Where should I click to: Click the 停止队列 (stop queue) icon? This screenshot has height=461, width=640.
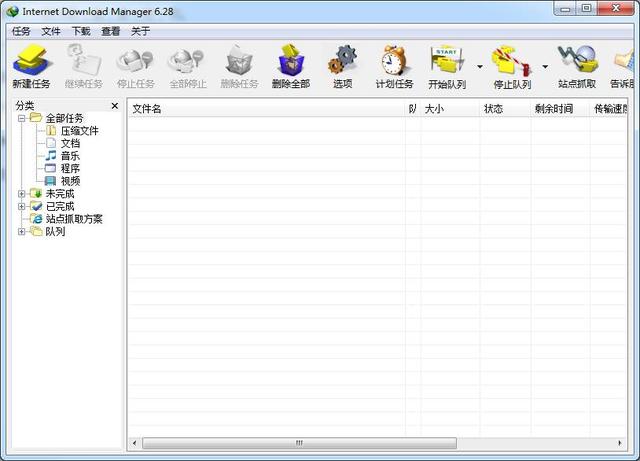point(512,66)
